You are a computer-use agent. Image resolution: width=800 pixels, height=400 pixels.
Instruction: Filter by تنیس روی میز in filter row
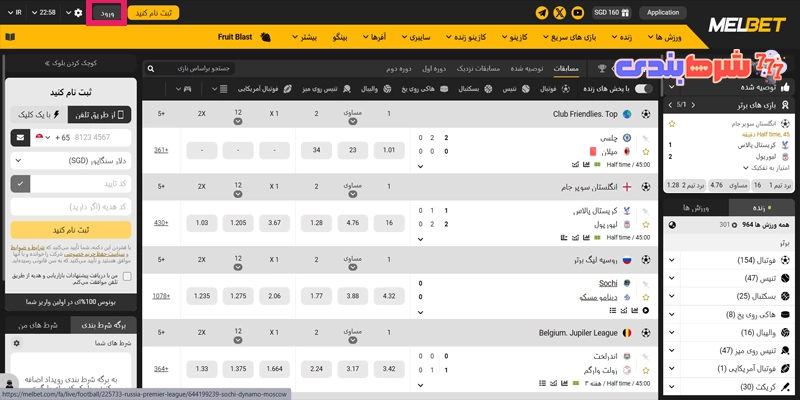click(x=328, y=89)
